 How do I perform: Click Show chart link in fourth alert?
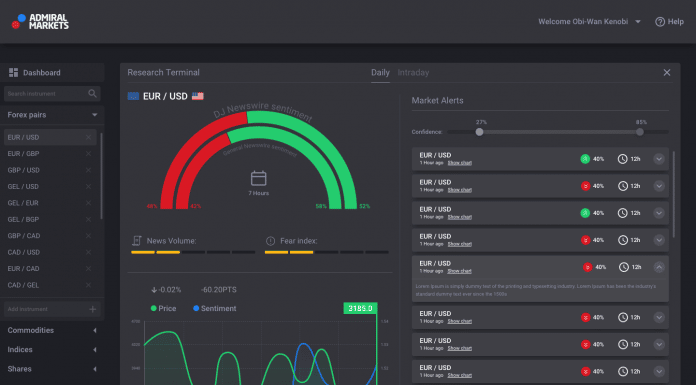coord(459,244)
